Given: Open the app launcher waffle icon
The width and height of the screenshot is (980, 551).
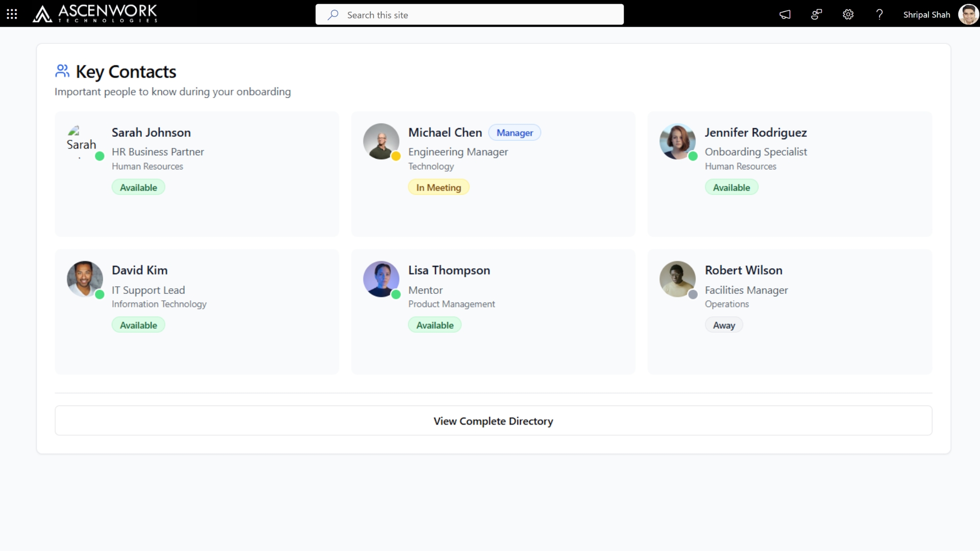Looking at the screenshot, I should 12,14.
